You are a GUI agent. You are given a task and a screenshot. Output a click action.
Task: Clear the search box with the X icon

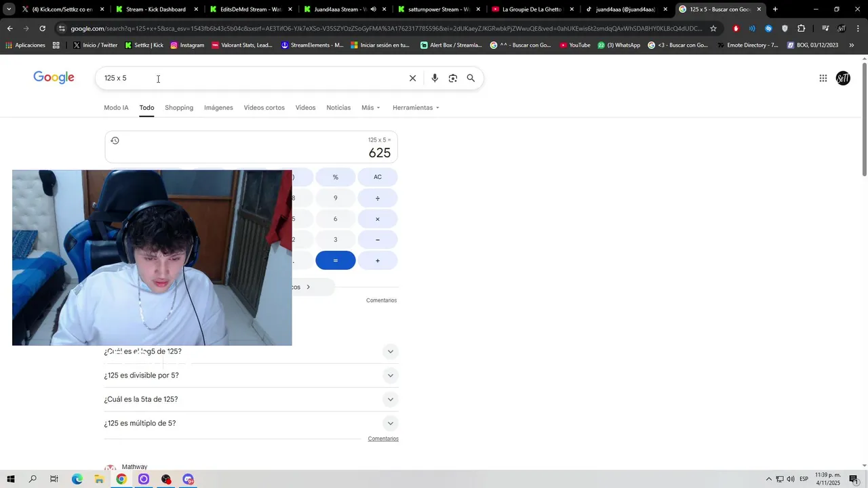(x=412, y=78)
